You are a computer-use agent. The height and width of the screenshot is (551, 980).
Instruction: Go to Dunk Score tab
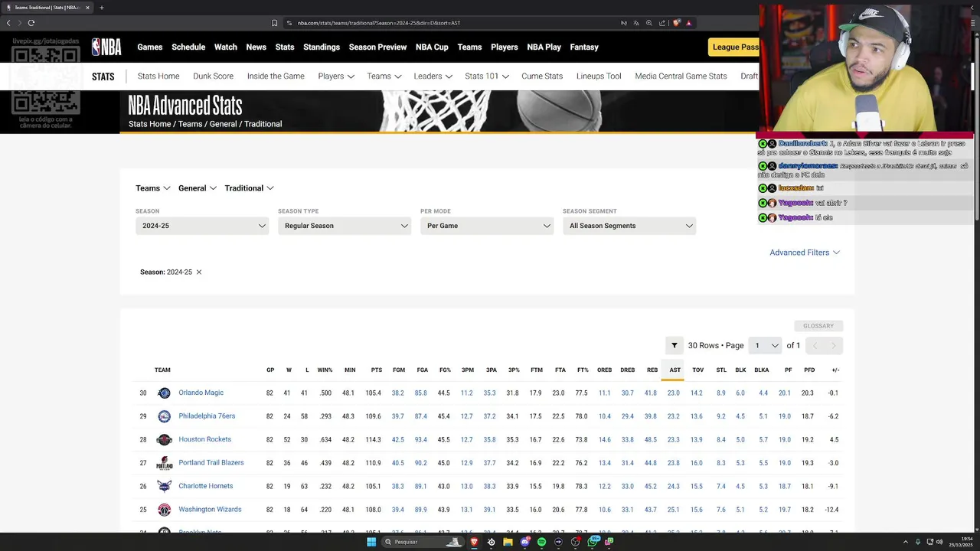click(x=213, y=76)
